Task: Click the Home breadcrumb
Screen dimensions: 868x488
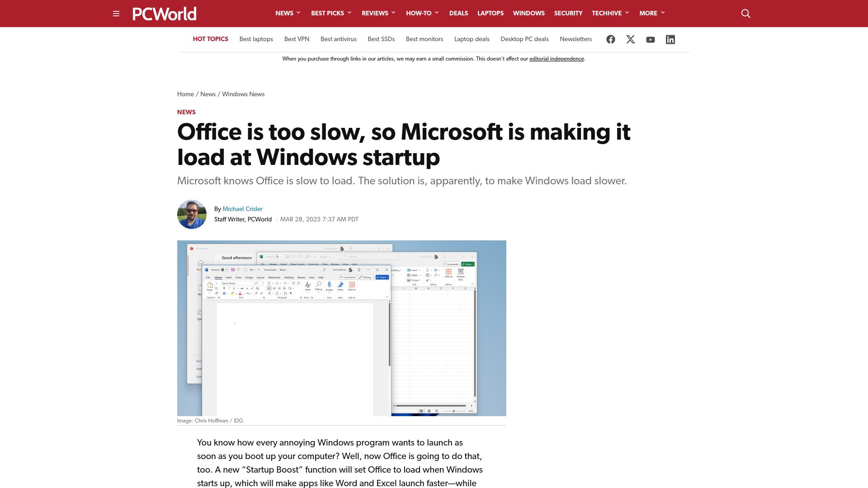Action: [x=185, y=94]
